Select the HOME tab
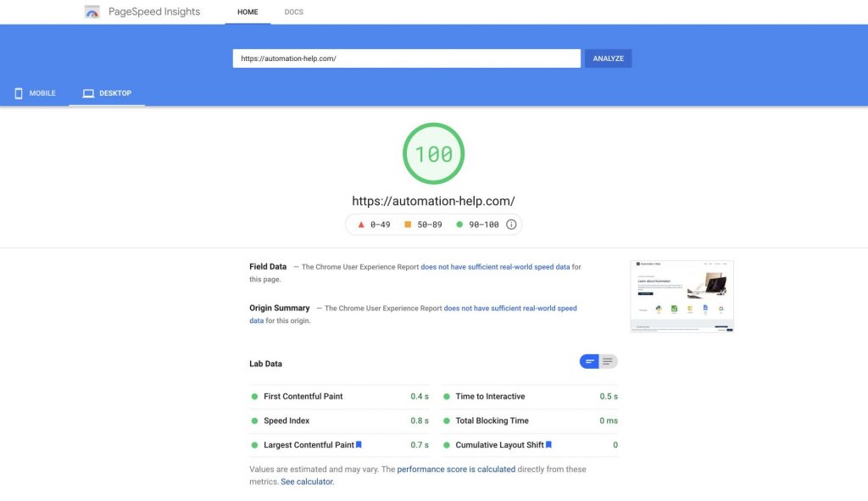 tap(248, 12)
